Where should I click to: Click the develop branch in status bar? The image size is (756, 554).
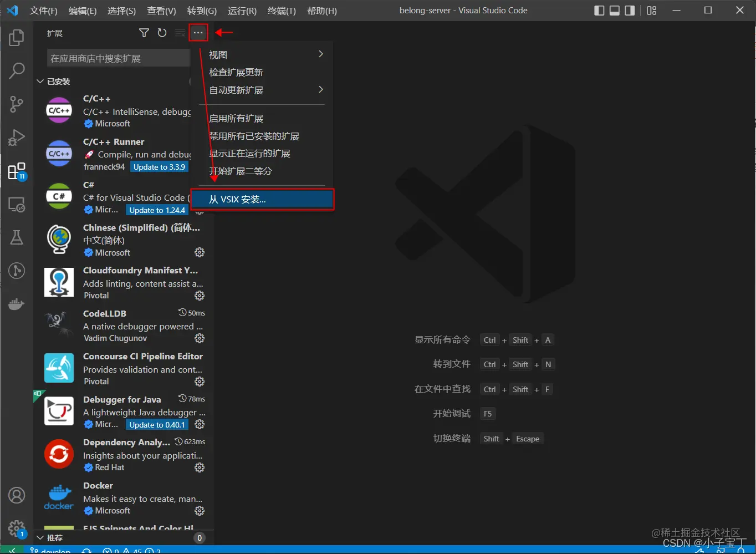(x=50, y=551)
